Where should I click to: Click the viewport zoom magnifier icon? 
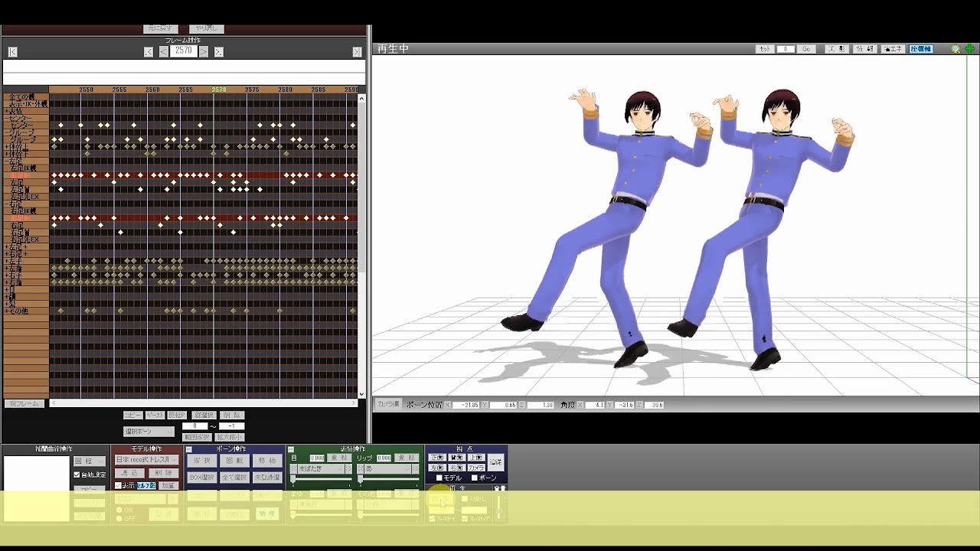coord(955,49)
